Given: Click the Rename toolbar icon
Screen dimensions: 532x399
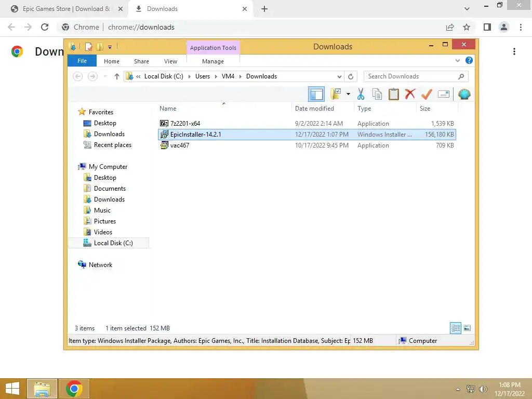Looking at the screenshot, I should pos(444,94).
